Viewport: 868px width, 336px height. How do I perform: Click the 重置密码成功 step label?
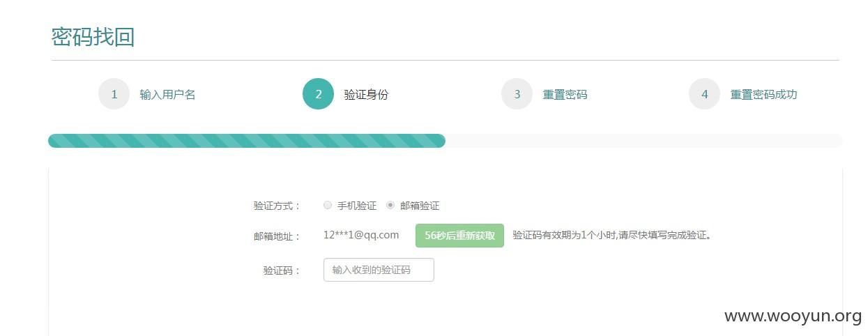[763, 95]
